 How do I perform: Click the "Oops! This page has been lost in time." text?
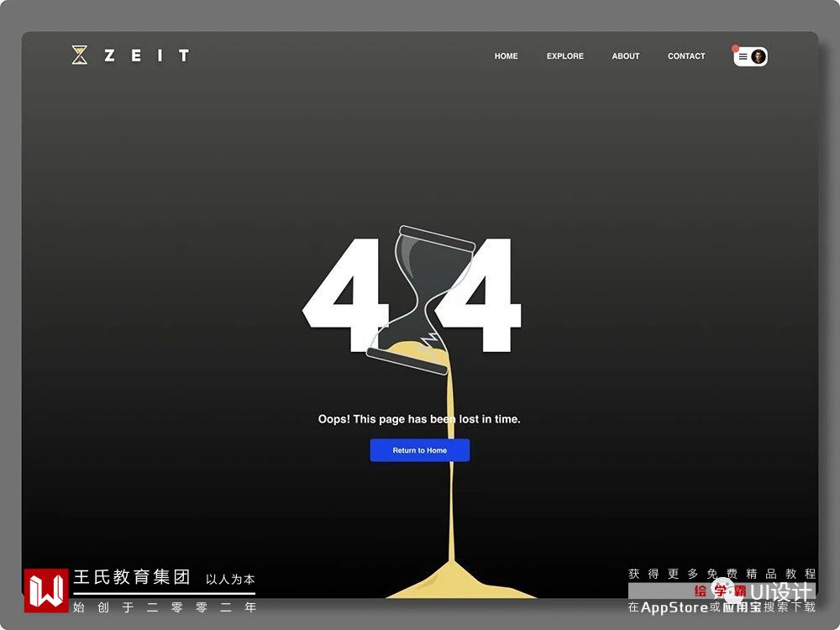coord(419,419)
